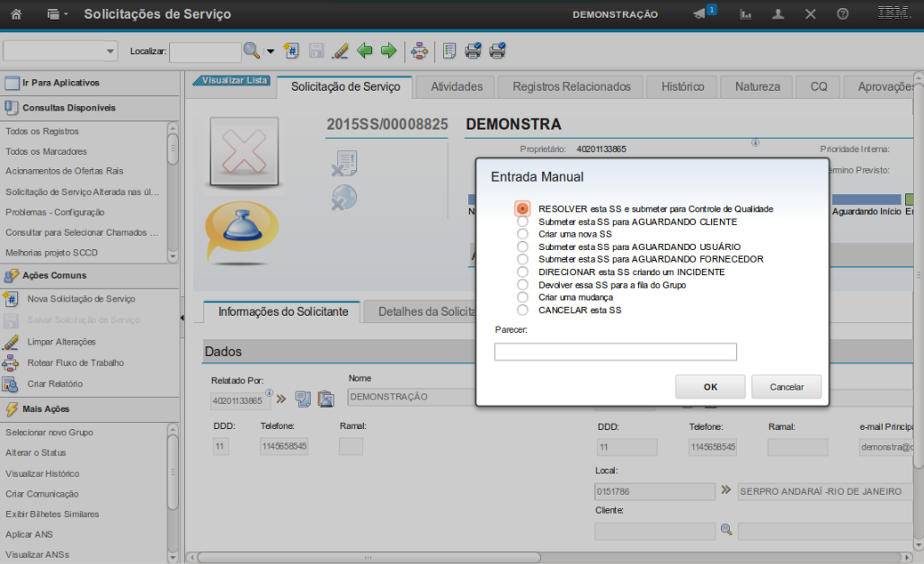Click the Cancelar button in dialog
This screenshot has width=924, height=564.
point(786,387)
